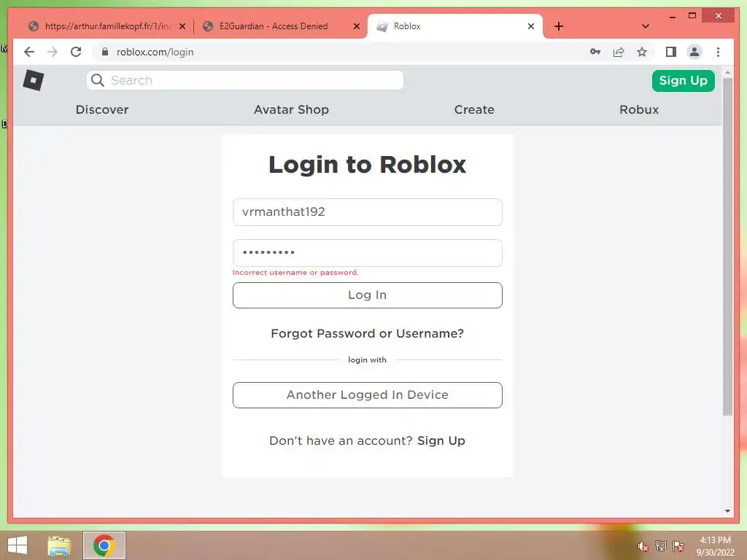Open the Chrome profile avatar
747x560 pixels.
694,52
